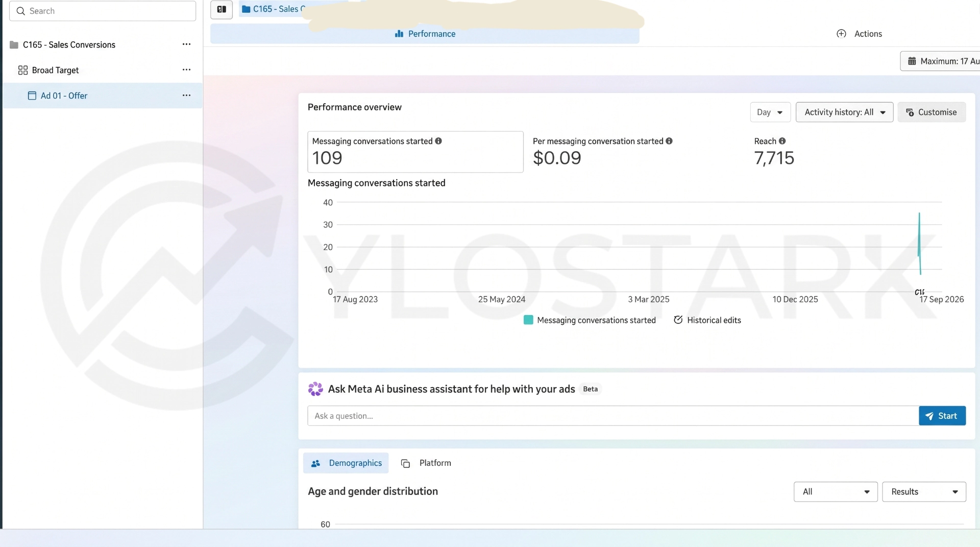Click the breadcrumb folder icon for C165
Screen dimensions: 980x547
pyautogui.click(x=246, y=9)
